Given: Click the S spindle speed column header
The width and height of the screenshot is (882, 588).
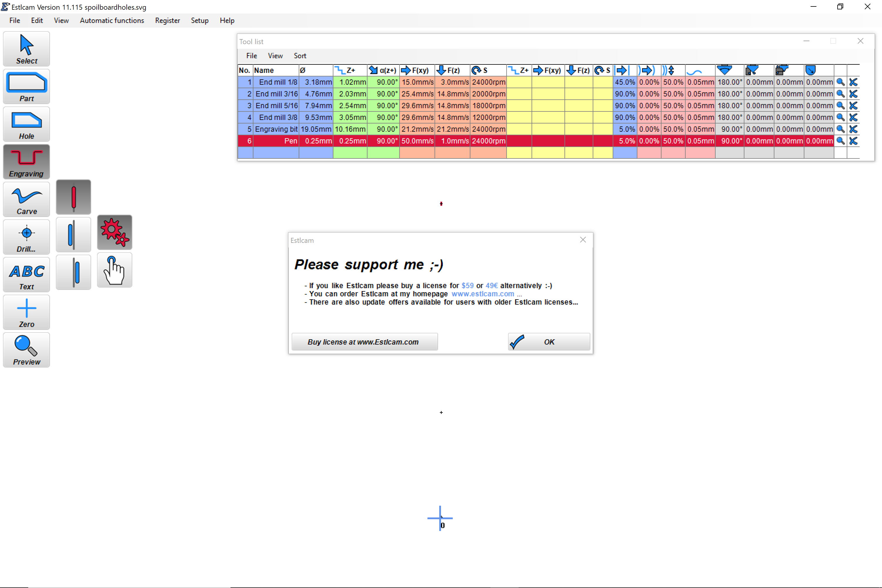Looking at the screenshot, I should tap(488, 70).
